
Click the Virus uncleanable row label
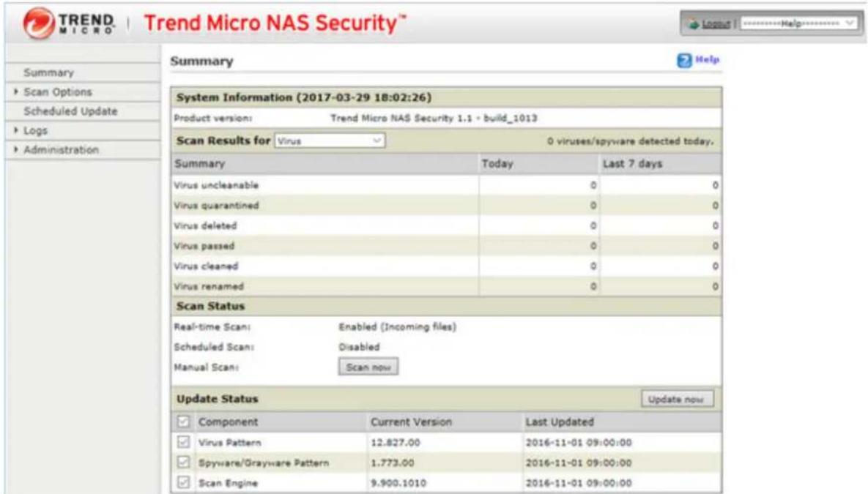pyautogui.click(x=216, y=185)
